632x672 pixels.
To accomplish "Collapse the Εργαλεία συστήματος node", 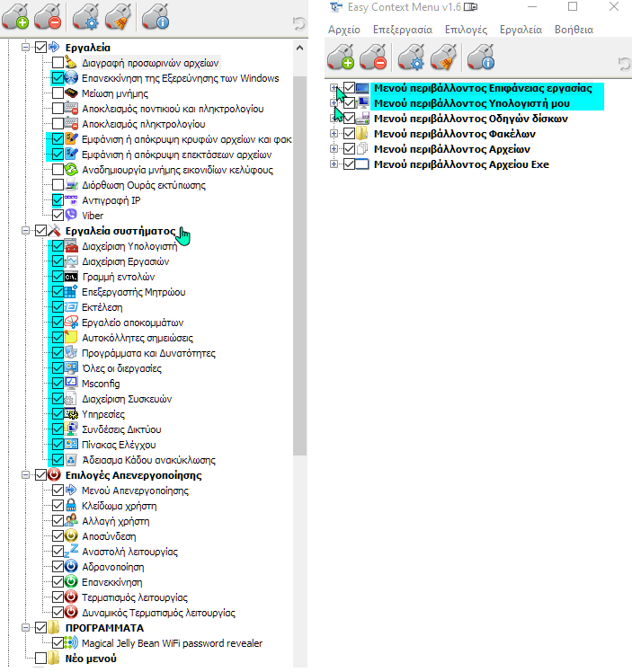I will (26, 231).
